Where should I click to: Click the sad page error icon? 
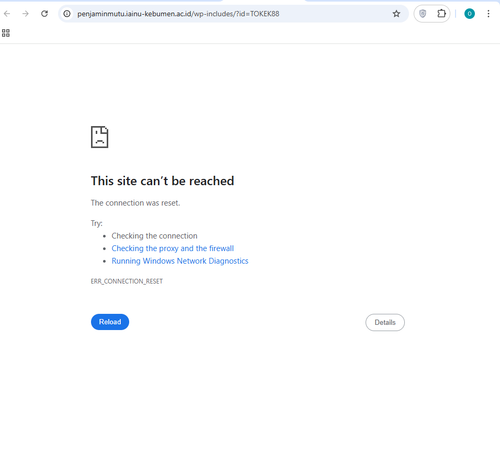[100, 137]
